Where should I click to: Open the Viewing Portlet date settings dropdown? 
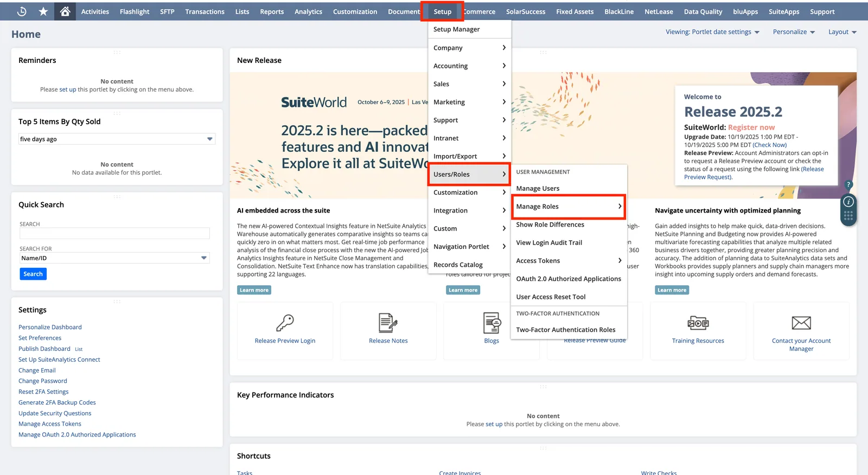point(712,32)
